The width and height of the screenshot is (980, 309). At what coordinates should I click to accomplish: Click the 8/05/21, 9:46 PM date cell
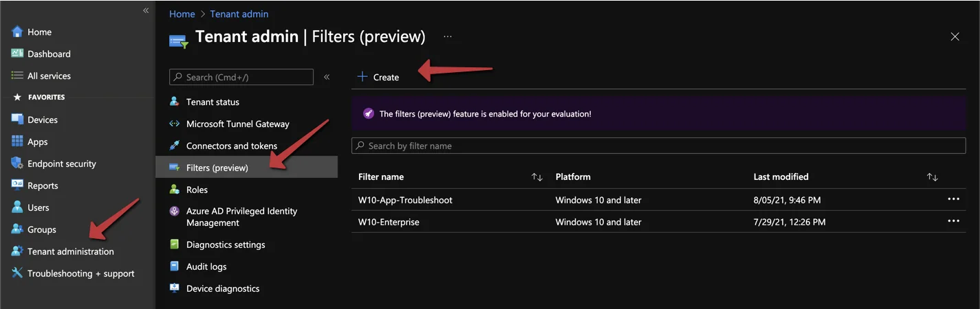click(x=787, y=200)
